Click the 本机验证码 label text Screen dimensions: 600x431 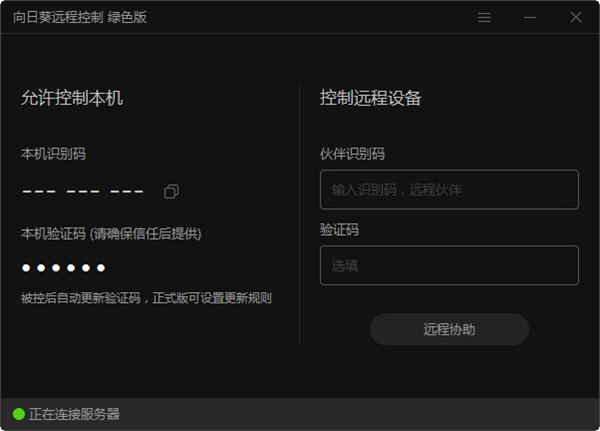pyautogui.click(x=111, y=233)
